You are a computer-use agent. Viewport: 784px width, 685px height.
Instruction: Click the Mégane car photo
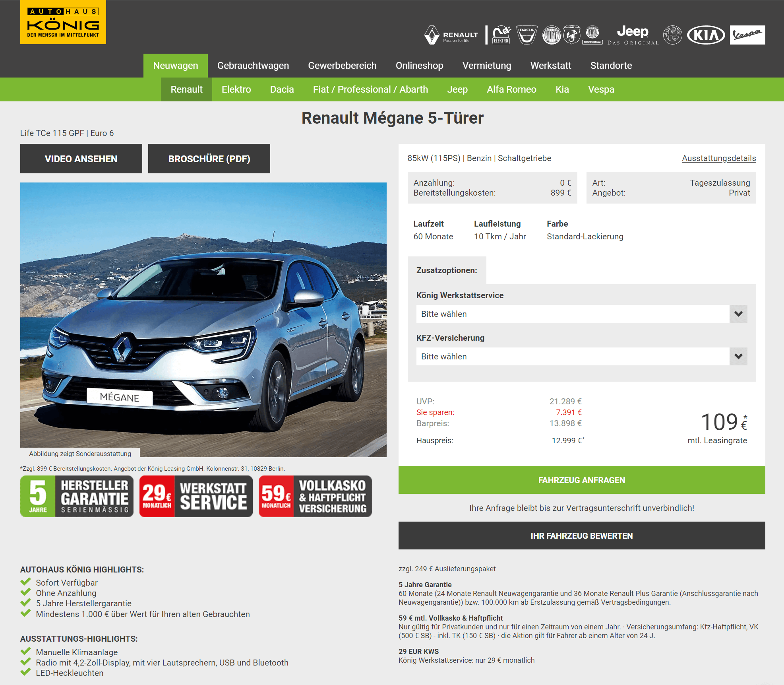(203, 320)
